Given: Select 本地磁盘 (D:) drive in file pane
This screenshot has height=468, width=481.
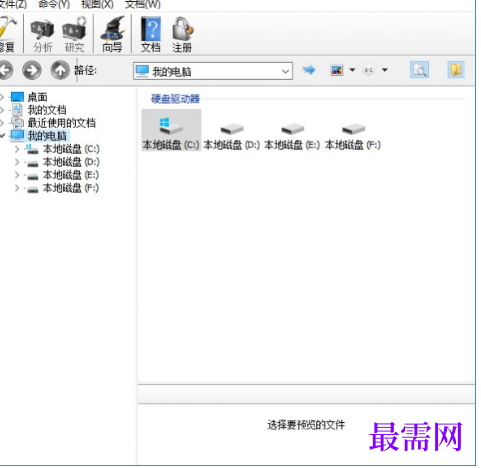Looking at the screenshot, I should click(x=232, y=135).
